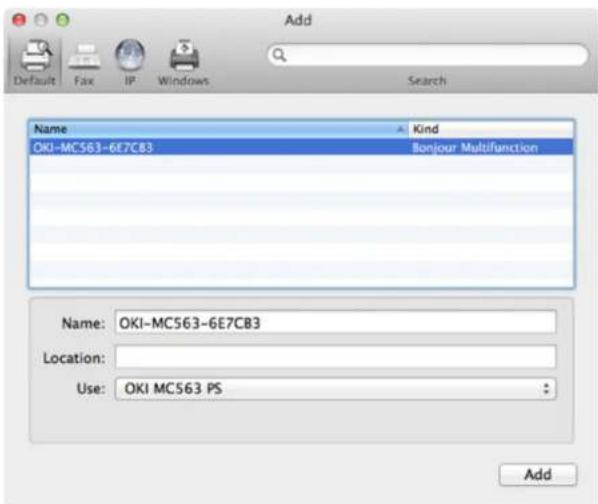Open the Use driver dropdown
Viewport: 598px width, 504px height.
pyautogui.click(x=335, y=389)
